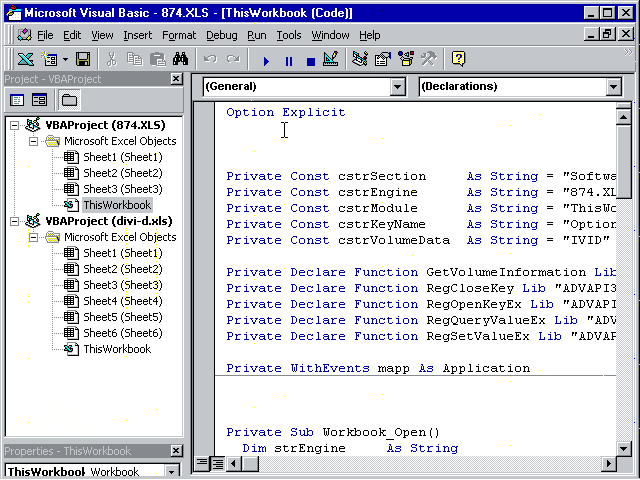Switch to Full Module View button
This screenshot has height=480, width=640.
coord(218,463)
